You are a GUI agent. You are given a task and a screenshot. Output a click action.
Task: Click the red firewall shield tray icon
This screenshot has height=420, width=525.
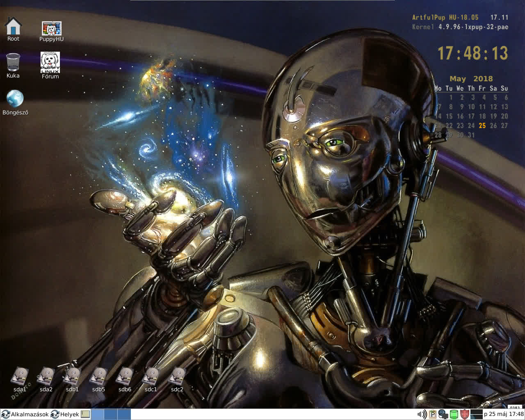pos(464,414)
